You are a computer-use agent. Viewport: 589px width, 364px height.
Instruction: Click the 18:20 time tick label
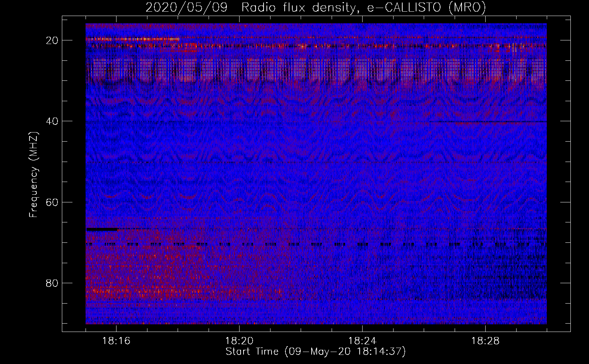coord(240,341)
